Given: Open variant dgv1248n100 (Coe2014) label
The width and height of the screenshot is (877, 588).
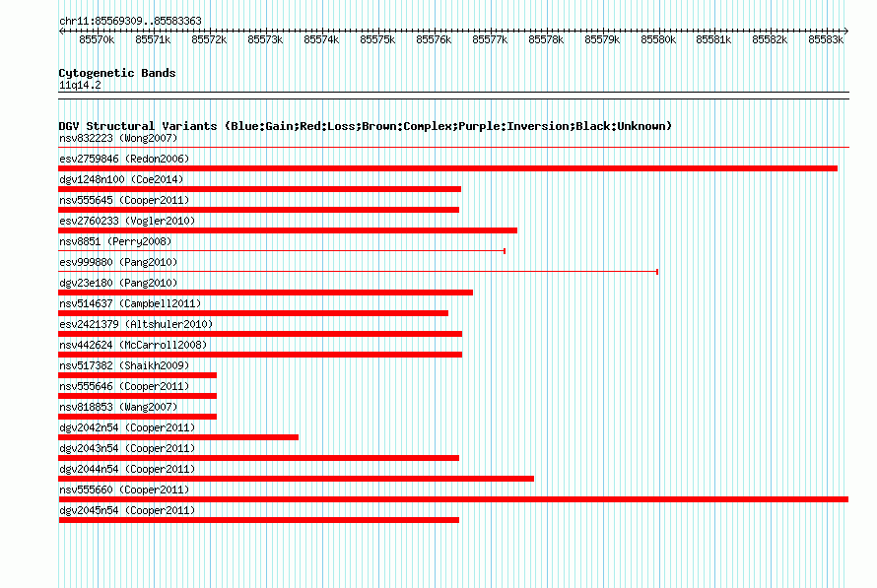Looking at the screenshot, I should (x=121, y=179).
